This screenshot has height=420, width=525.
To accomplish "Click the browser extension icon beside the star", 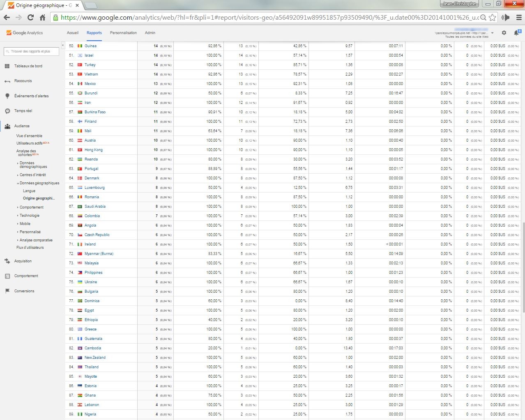I will [506, 17].
